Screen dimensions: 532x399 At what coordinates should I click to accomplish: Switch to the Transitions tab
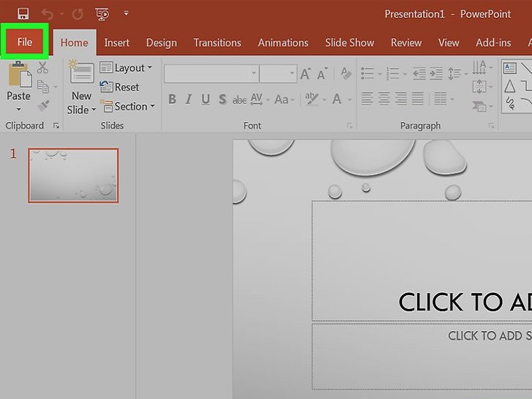pyautogui.click(x=217, y=42)
